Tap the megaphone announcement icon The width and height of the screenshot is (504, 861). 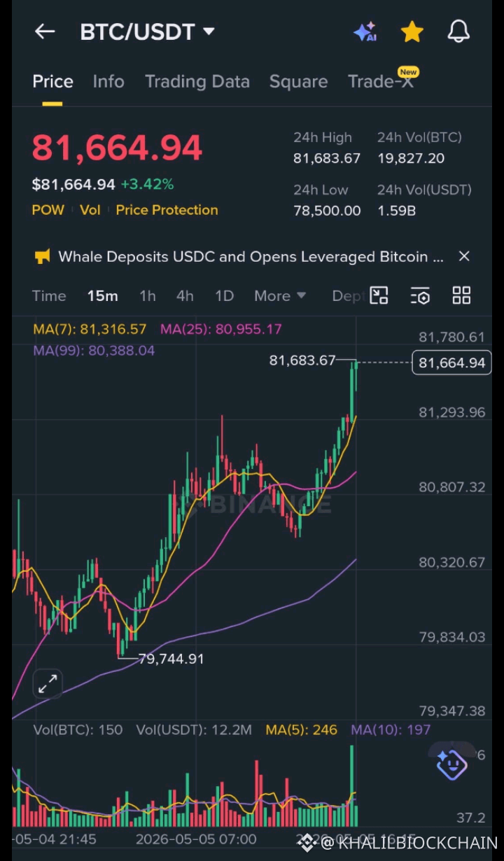click(x=42, y=257)
